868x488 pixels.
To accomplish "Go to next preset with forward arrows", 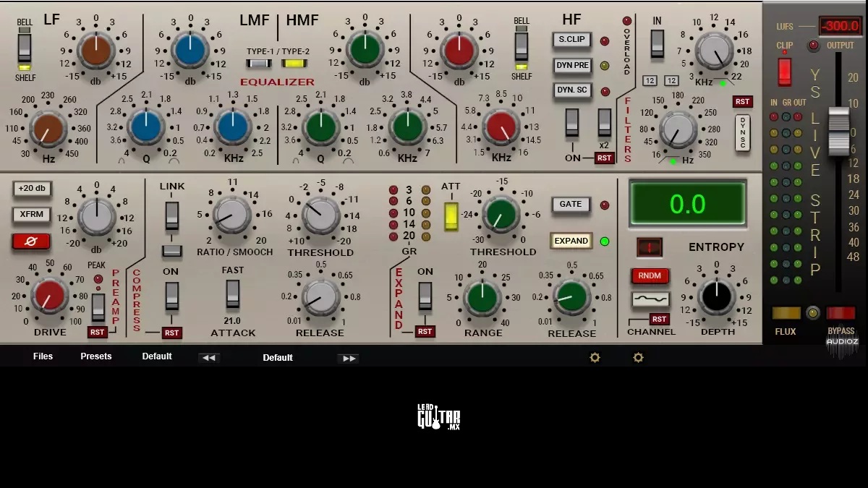I will (349, 358).
